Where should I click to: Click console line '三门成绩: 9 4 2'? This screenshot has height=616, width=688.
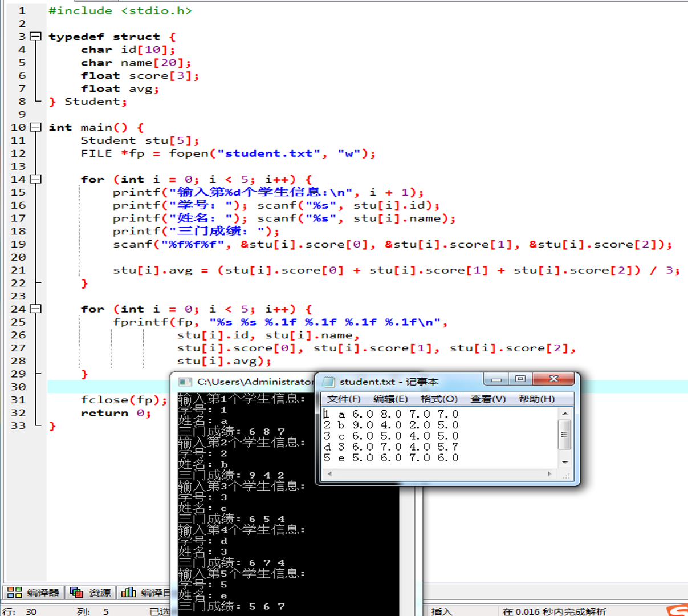pos(231,475)
